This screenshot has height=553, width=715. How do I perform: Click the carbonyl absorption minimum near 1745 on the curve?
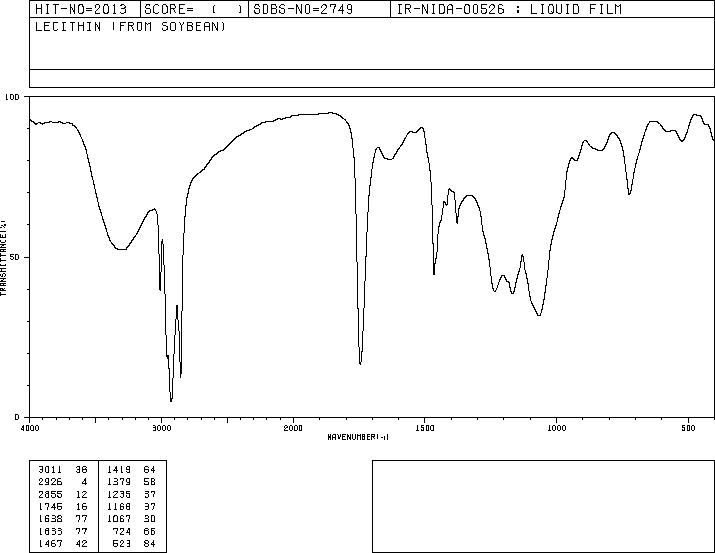(360, 363)
